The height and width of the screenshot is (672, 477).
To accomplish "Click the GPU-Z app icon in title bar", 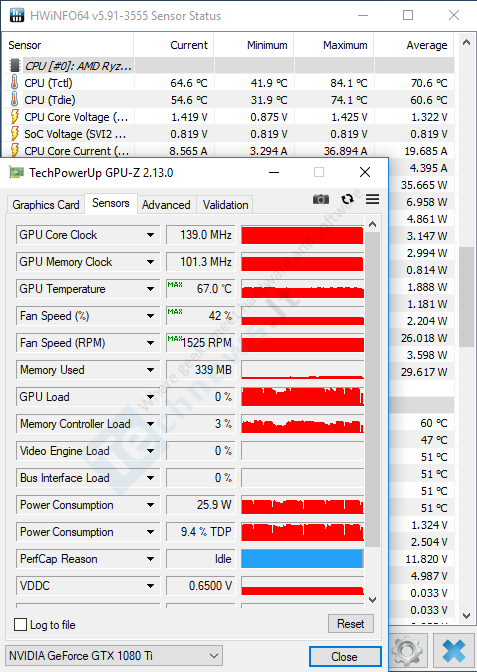I will 16,173.
